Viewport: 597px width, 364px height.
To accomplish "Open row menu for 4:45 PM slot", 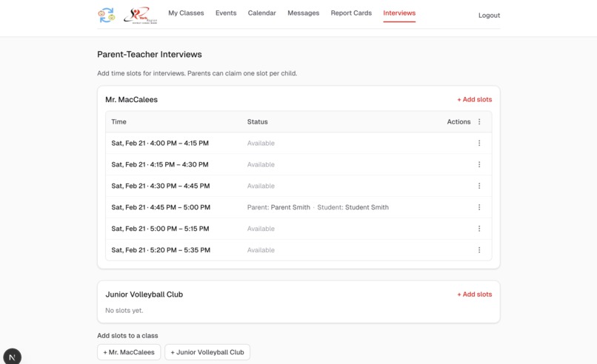I will pos(479,207).
